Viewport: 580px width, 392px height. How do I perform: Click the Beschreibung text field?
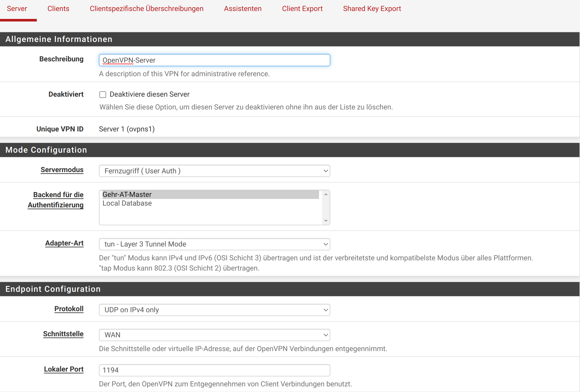(x=214, y=60)
